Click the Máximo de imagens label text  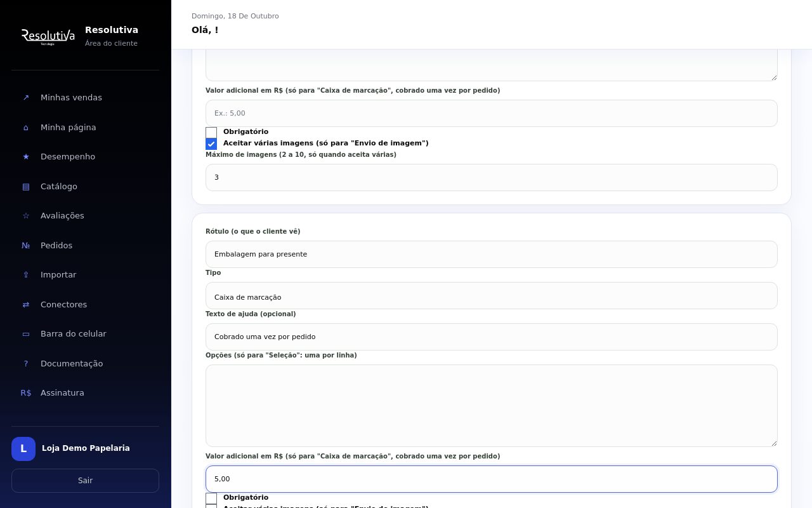point(301,154)
